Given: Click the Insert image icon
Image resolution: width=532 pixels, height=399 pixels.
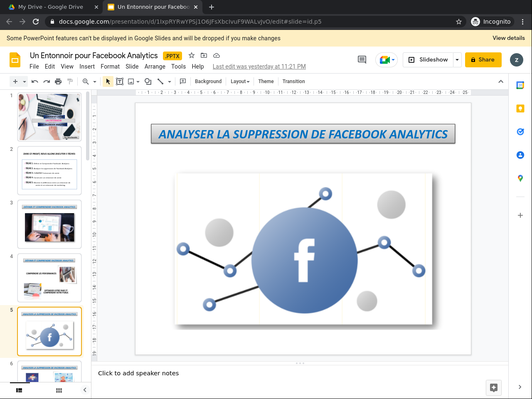Looking at the screenshot, I should 131,81.
